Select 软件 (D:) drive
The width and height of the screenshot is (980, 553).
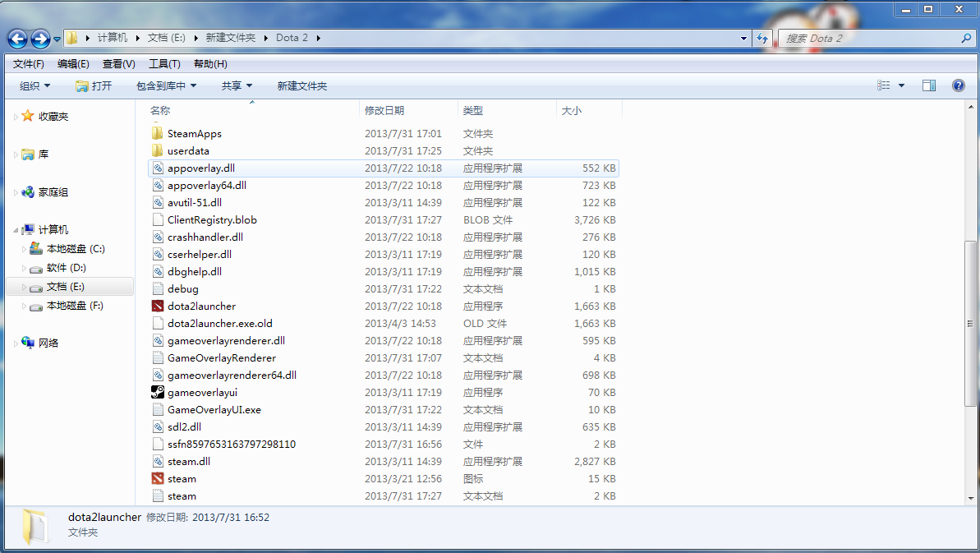(67, 267)
